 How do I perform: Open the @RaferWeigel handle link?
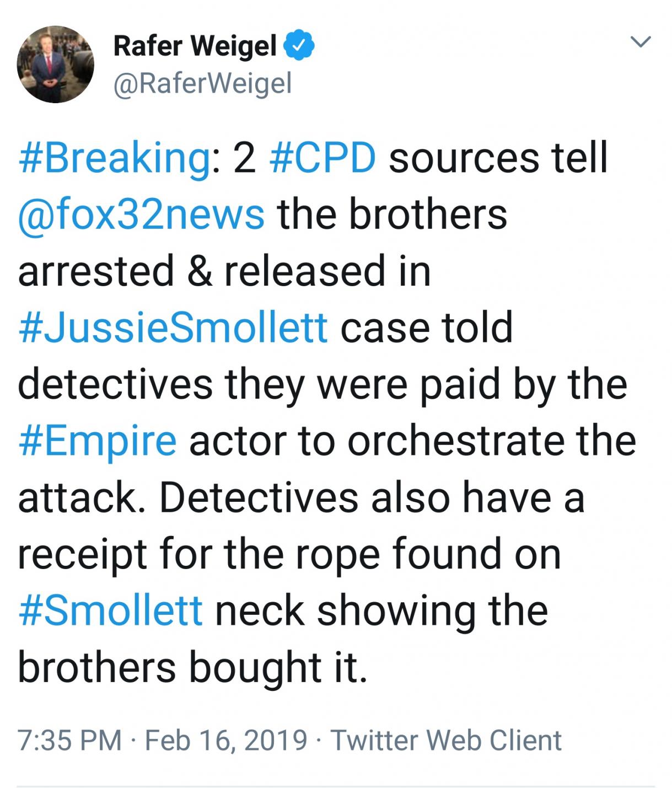(202, 83)
